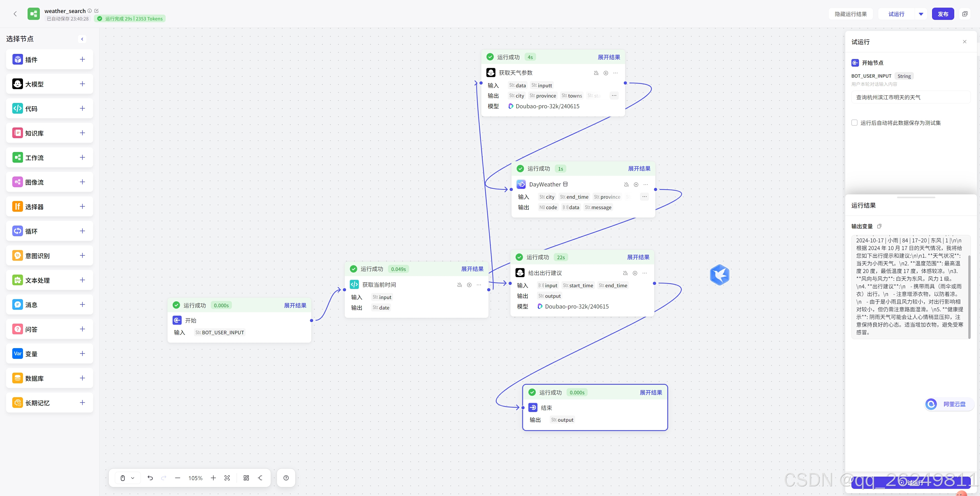
Task: Copy the output variable result
Action: [879, 226]
